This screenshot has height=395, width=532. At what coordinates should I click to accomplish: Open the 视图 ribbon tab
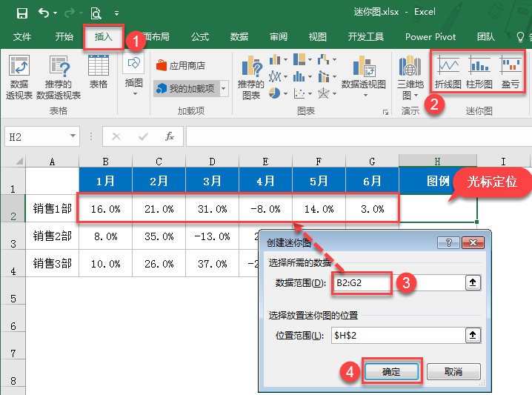318,36
